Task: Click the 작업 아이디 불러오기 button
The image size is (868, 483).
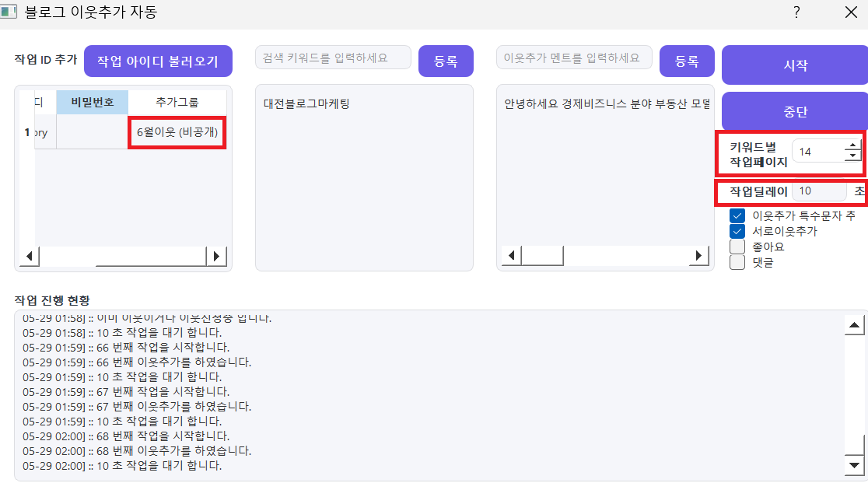Action: (x=158, y=61)
